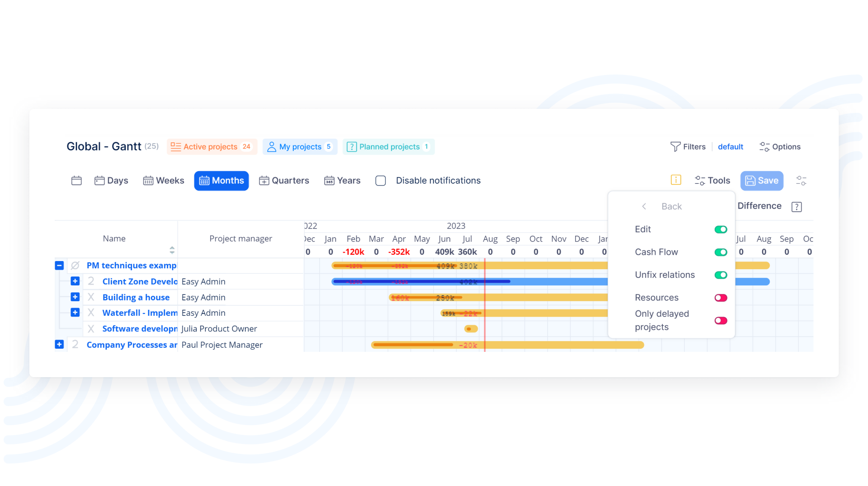
Task: Enable the Resources toggle
Action: coord(721,298)
